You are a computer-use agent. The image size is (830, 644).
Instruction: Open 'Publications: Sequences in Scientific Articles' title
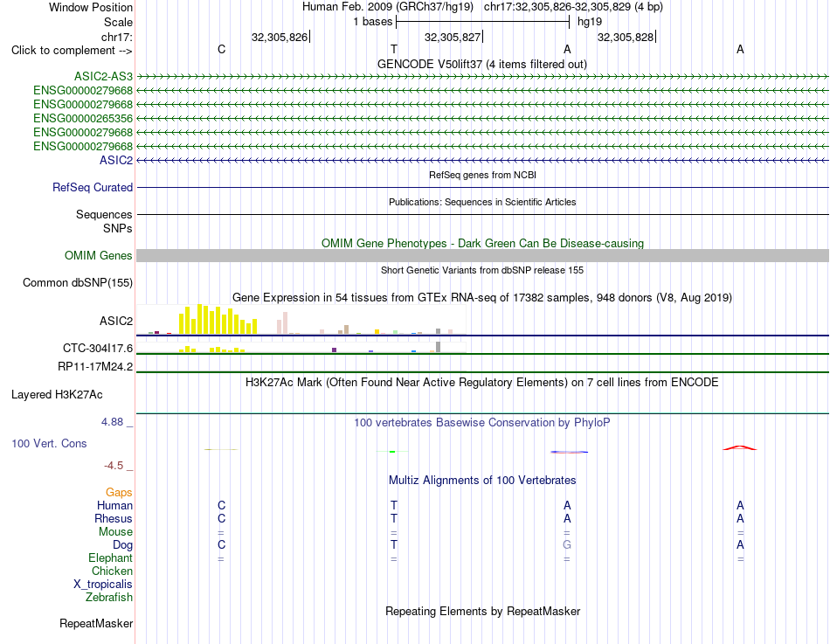pos(482,202)
